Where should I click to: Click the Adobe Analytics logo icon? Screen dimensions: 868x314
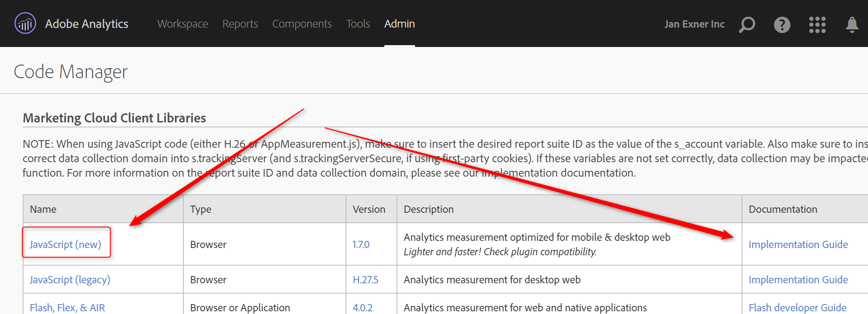point(25,23)
